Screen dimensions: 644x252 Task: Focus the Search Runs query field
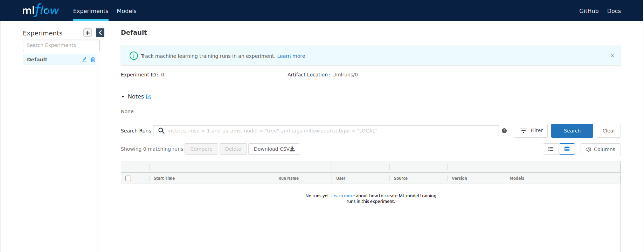pos(326,131)
